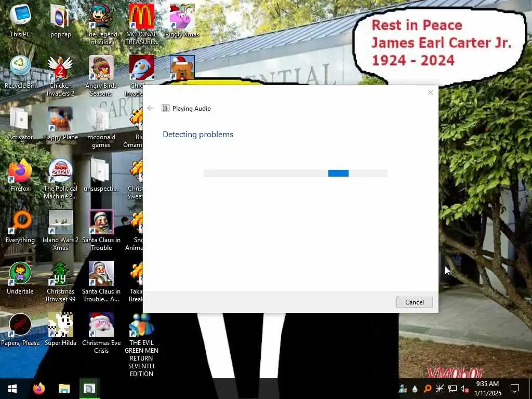Select the unsuspecti... desktop file
Viewport: 532px width, 399px height.
point(101,175)
